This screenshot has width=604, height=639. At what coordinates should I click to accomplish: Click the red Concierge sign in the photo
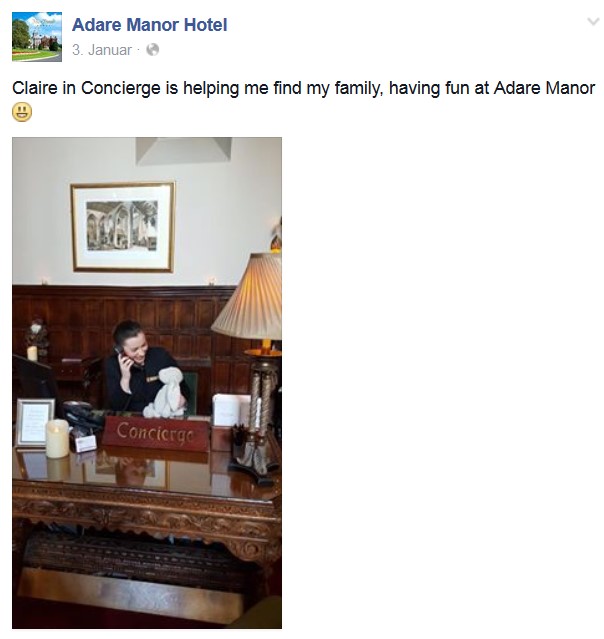(x=155, y=433)
